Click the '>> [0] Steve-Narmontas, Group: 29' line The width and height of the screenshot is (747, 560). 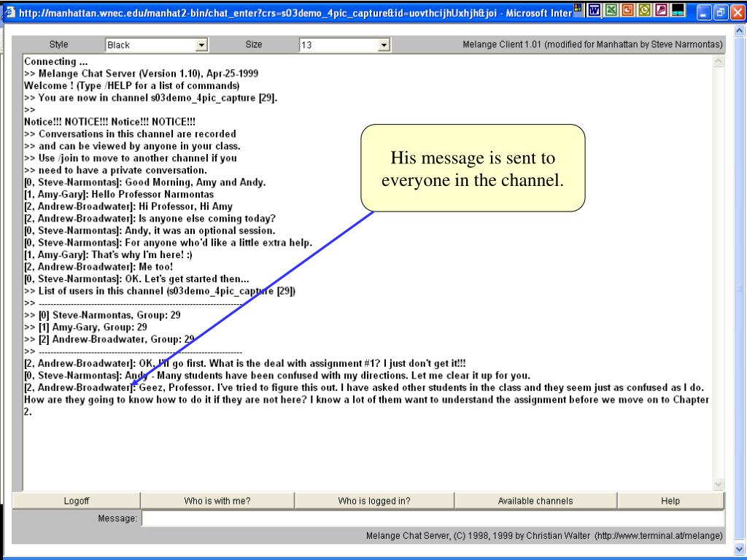click(102, 315)
